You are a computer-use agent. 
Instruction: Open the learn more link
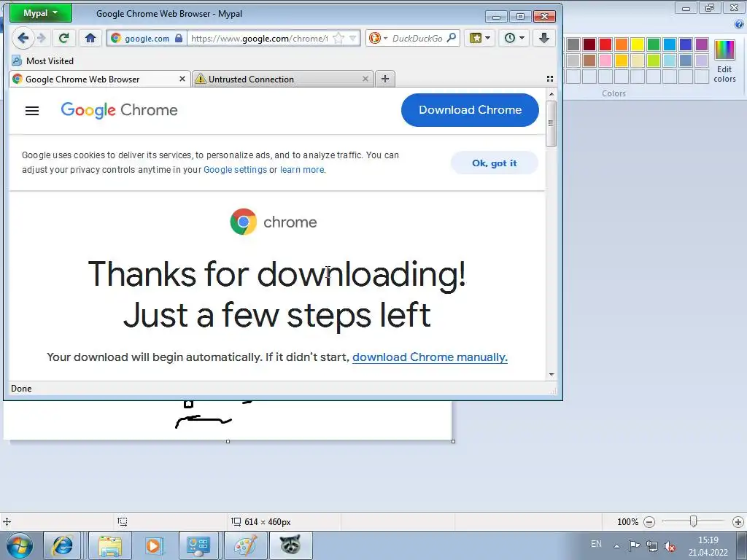coord(302,170)
